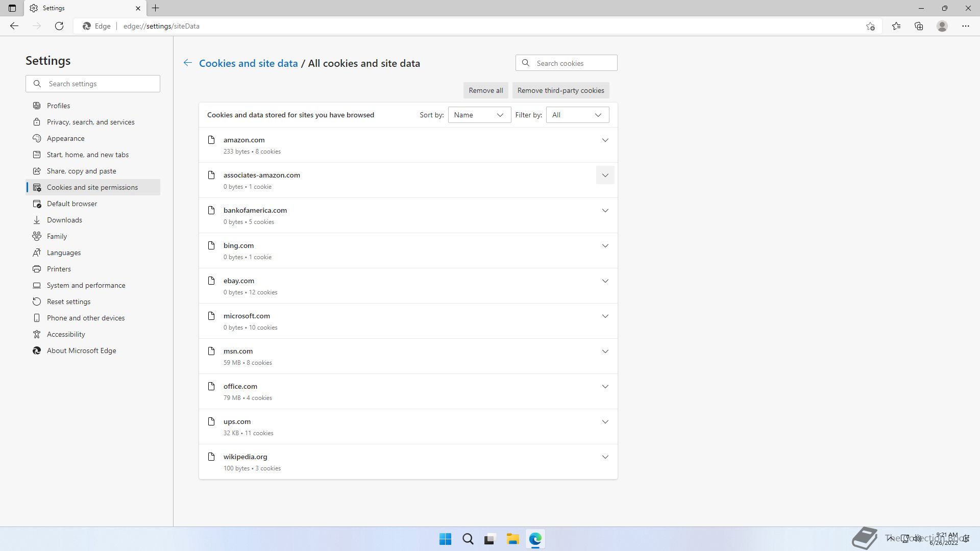Viewport: 980px width, 551px height.
Task: Click the refresh page icon
Action: pyautogui.click(x=59, y=26)
